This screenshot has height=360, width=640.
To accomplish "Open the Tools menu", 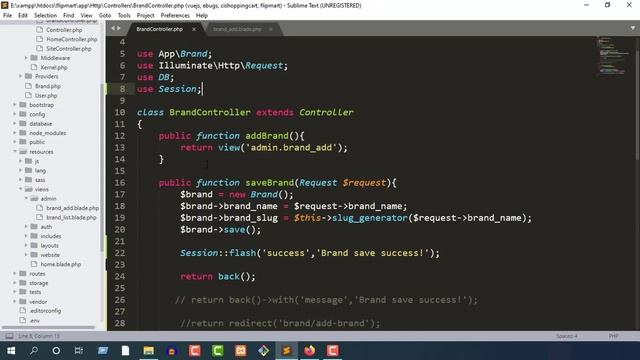I will pos(124,16).
